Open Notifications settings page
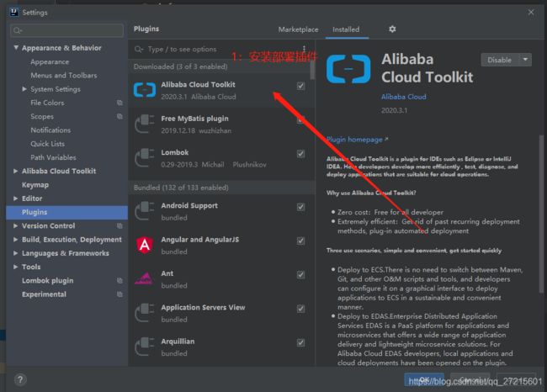Image resolution: width=547 pixels, height=392 pixels. (x=50, y=130)
